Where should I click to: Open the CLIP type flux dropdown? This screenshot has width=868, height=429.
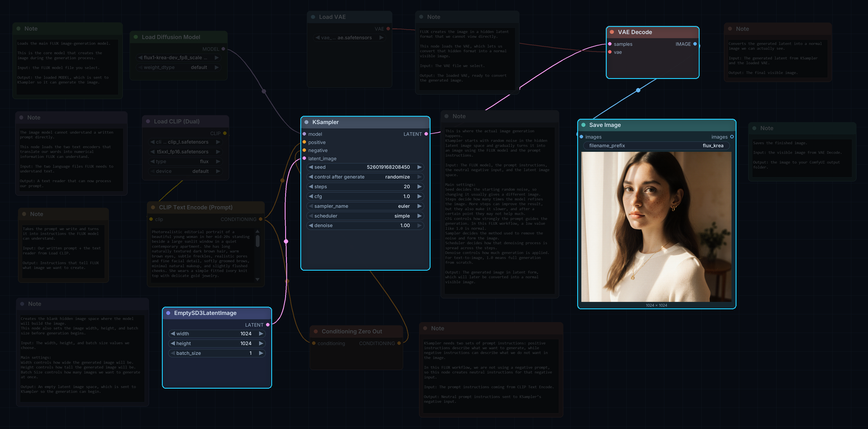(185, 161)
